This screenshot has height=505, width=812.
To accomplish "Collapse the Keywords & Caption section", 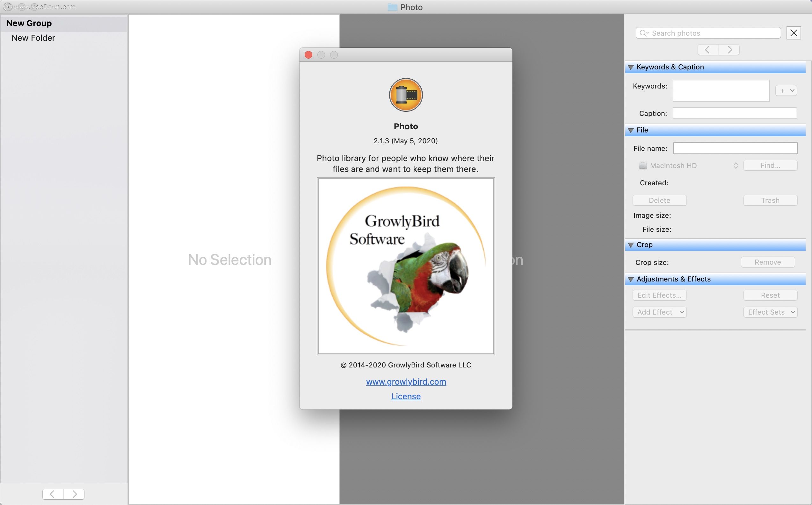I will (630, 67).
